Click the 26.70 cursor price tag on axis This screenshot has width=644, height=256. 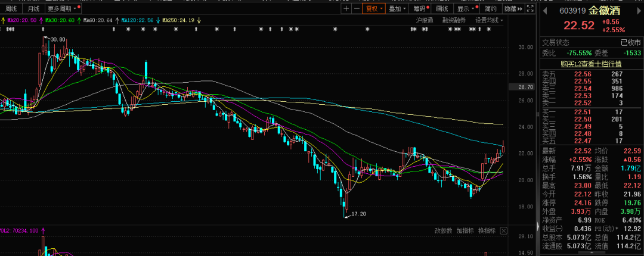(x=521, y=87)
